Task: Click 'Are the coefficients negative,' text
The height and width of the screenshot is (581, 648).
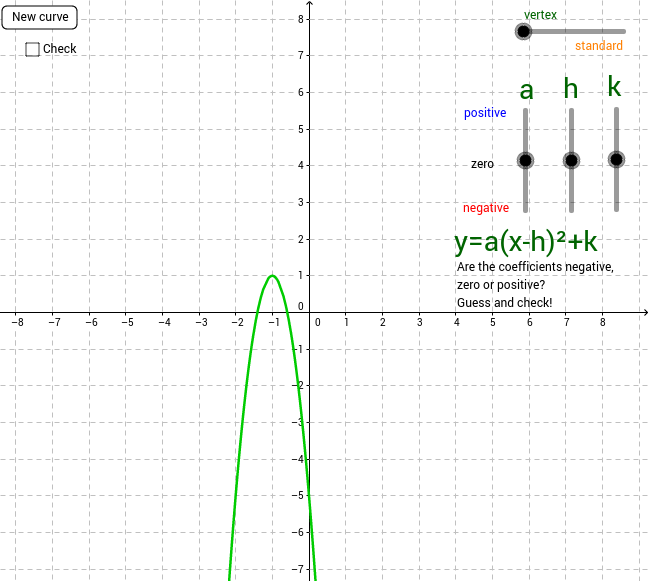Action: [535, 267]
